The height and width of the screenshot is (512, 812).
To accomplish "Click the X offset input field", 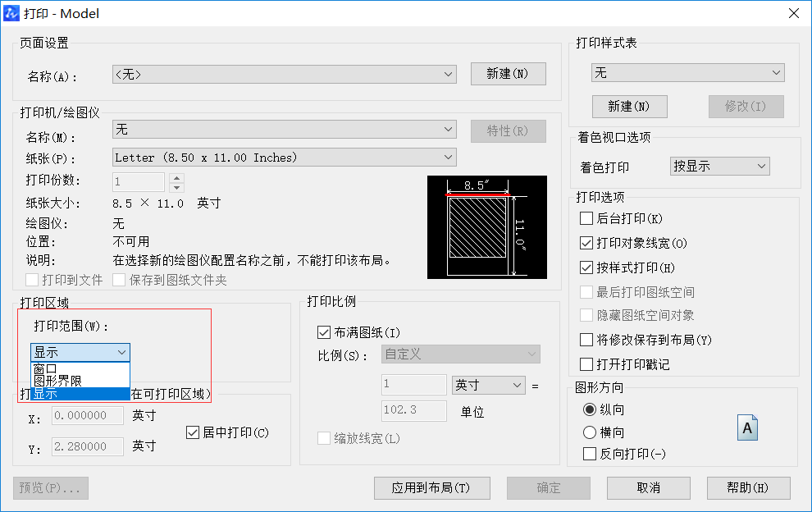I will [x=87, y=415].
